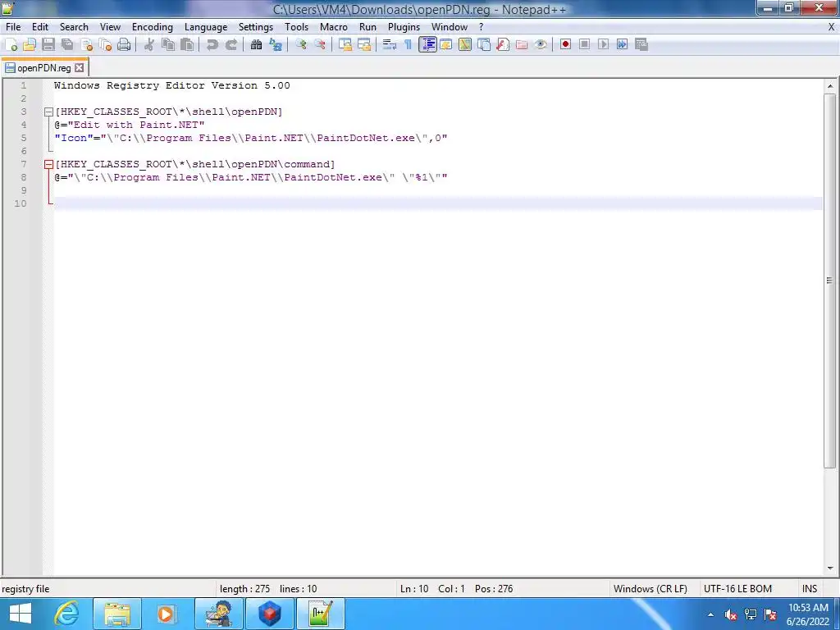
Task: Open Find with the binoculars icon
Action: coord(256,44)
